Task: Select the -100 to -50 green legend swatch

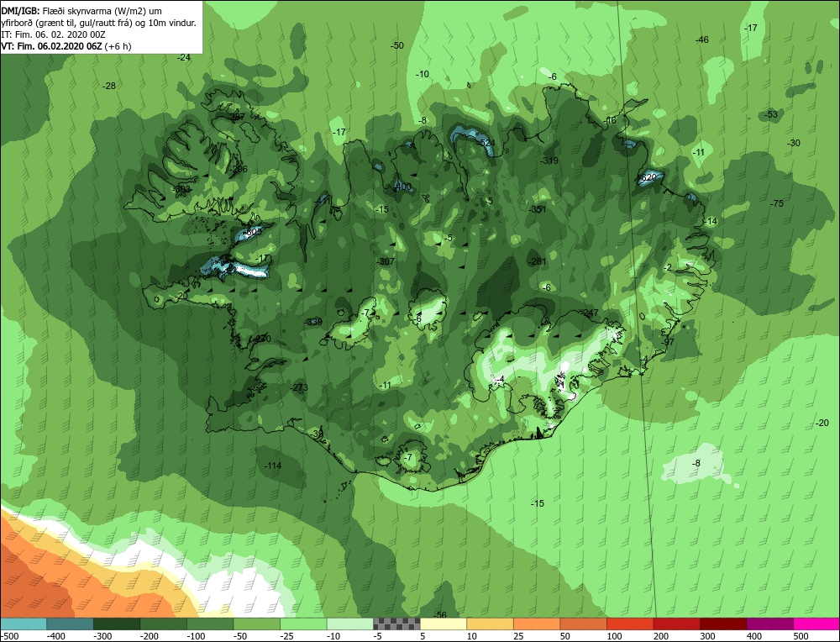Action: [210, 624]
